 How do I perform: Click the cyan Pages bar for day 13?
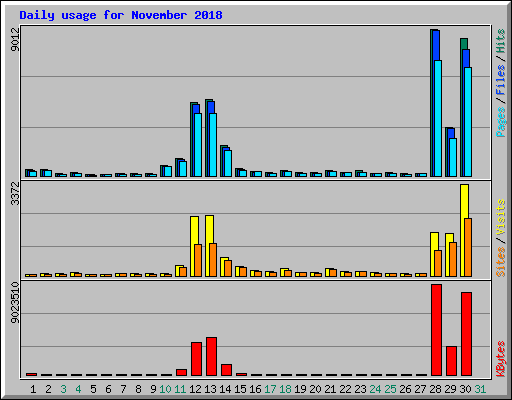tap(213, 145)
